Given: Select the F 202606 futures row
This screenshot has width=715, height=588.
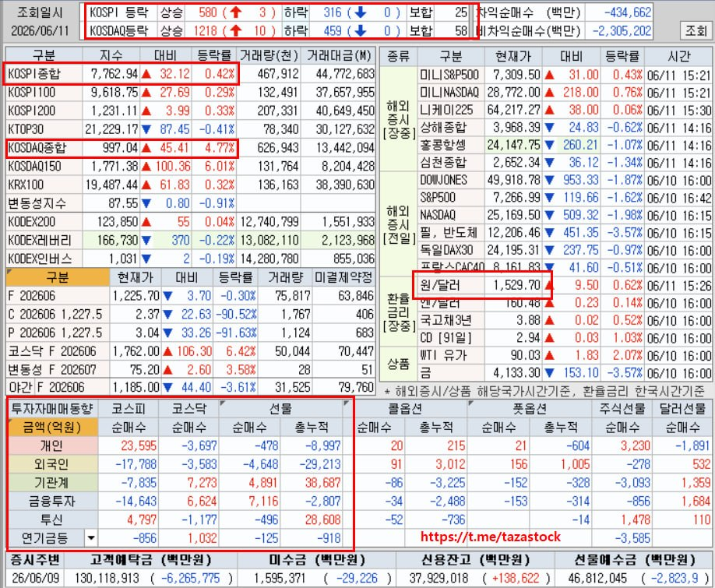Looking at the screenshot, I should [x=191, y=296].
